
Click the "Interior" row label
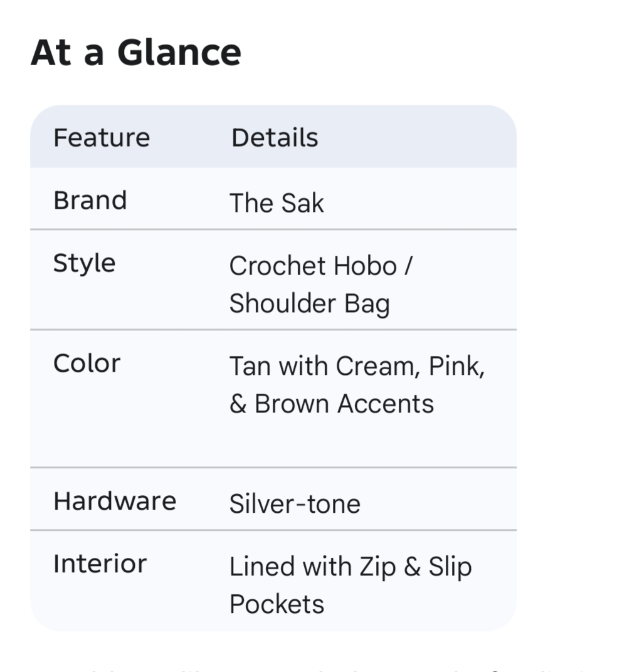(x=100, y=564)
